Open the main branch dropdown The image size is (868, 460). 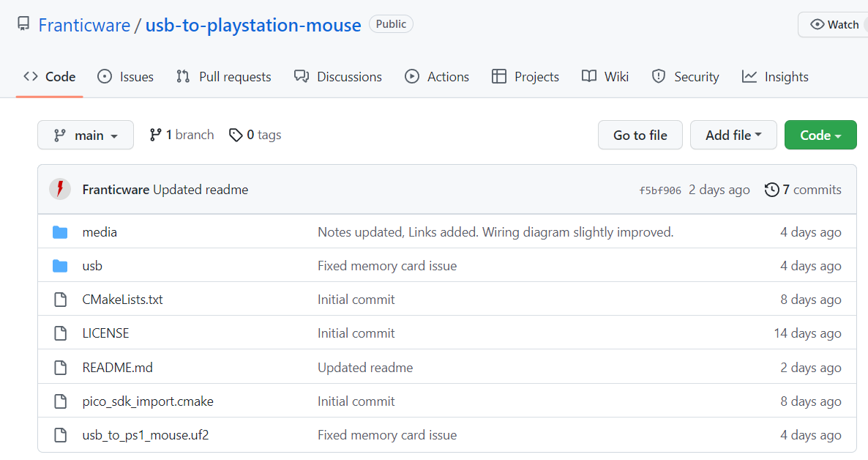86,136
